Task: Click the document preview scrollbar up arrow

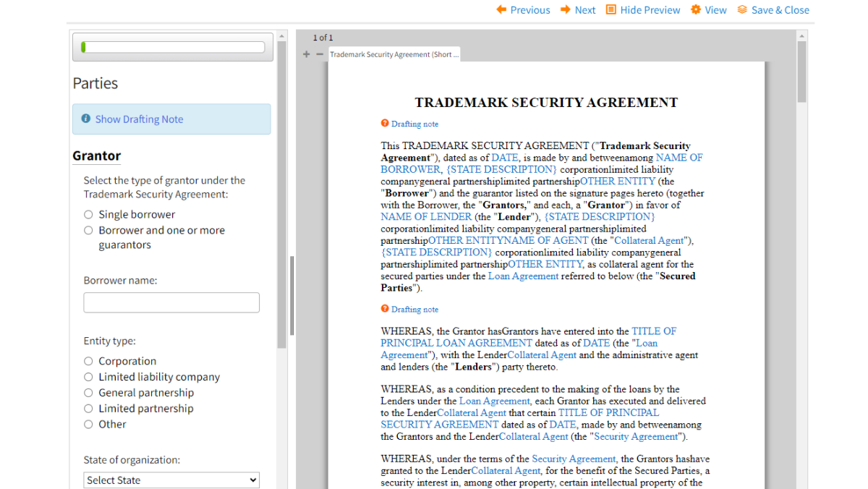Action: 801,35
